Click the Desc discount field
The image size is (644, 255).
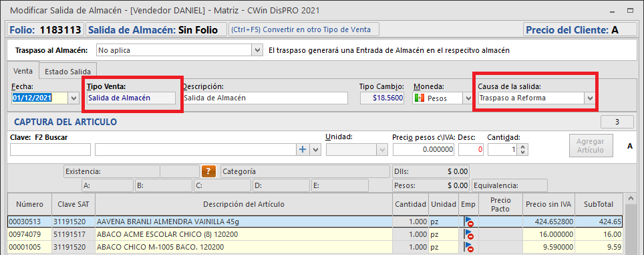tap(471, 150)
